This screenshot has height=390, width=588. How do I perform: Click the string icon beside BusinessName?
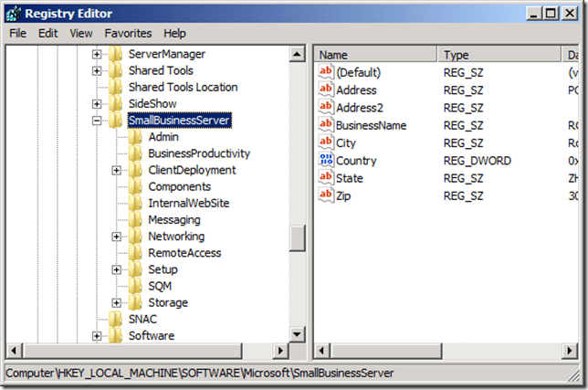pos(326,124)
